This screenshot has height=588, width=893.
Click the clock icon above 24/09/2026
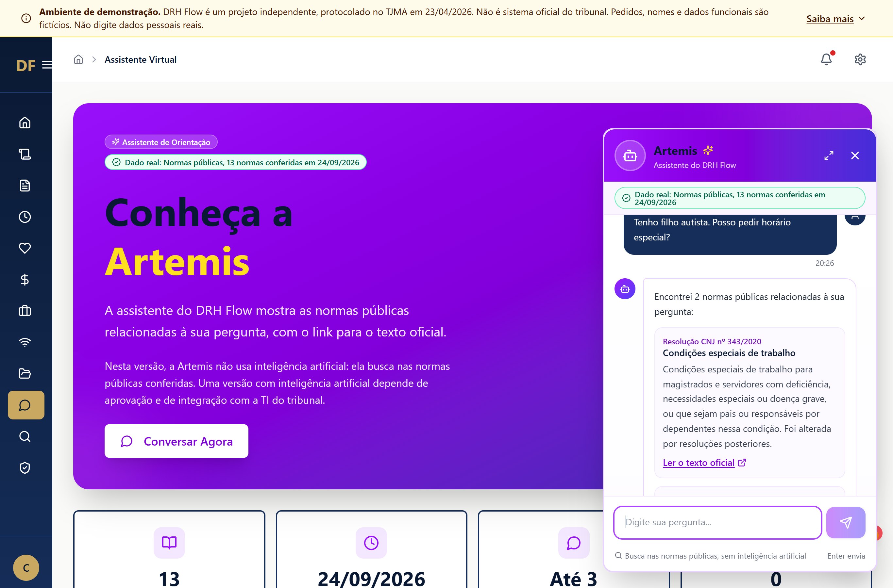[371, 543]
